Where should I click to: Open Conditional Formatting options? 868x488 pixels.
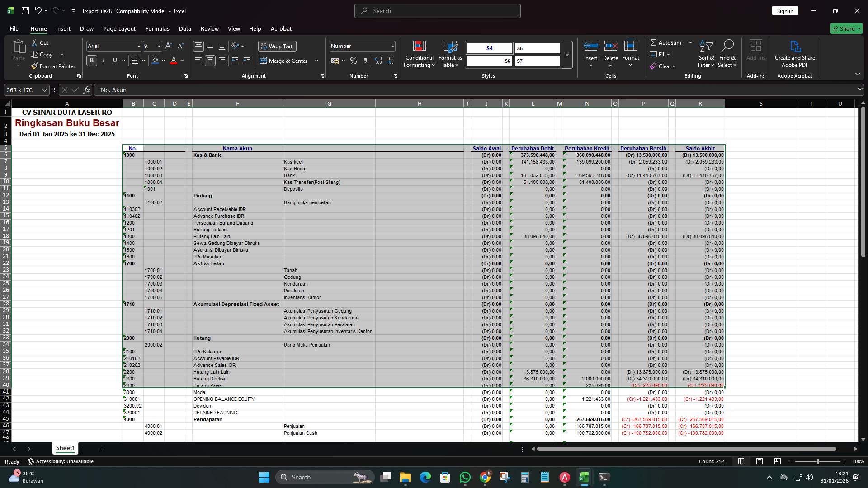tap(419, 53)
